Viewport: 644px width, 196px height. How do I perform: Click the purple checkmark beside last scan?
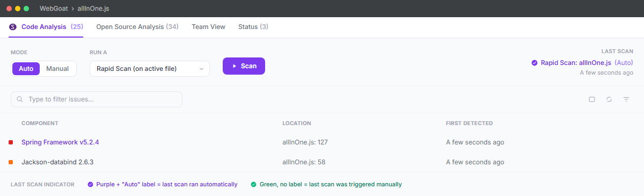[x=535, y=63]
